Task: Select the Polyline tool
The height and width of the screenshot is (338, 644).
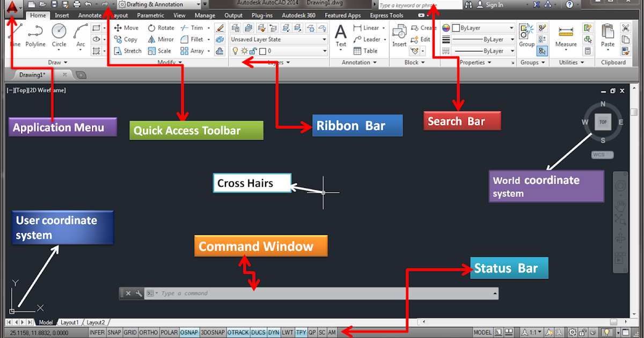Action: click(35, 36)
